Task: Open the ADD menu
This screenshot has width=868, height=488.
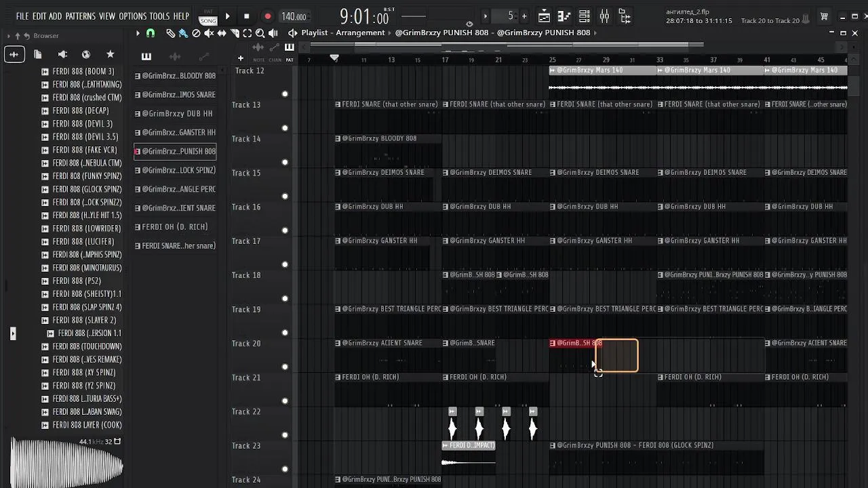Action: click(x=56, y=16)
